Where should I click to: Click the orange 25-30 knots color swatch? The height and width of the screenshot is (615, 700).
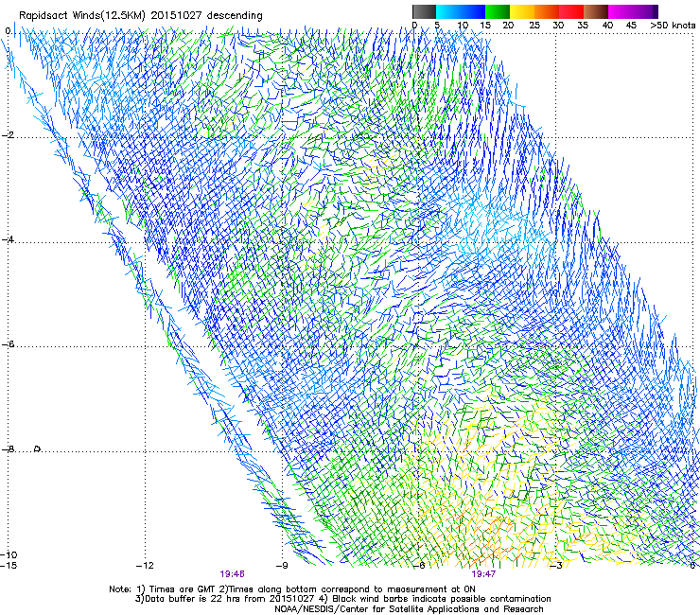[x=547, y=11]
